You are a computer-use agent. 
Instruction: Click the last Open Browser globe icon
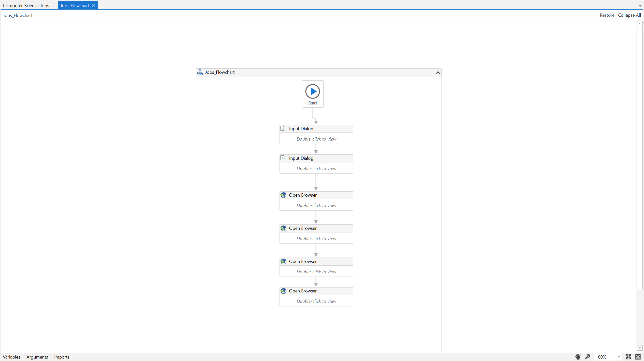coord(283,291)
